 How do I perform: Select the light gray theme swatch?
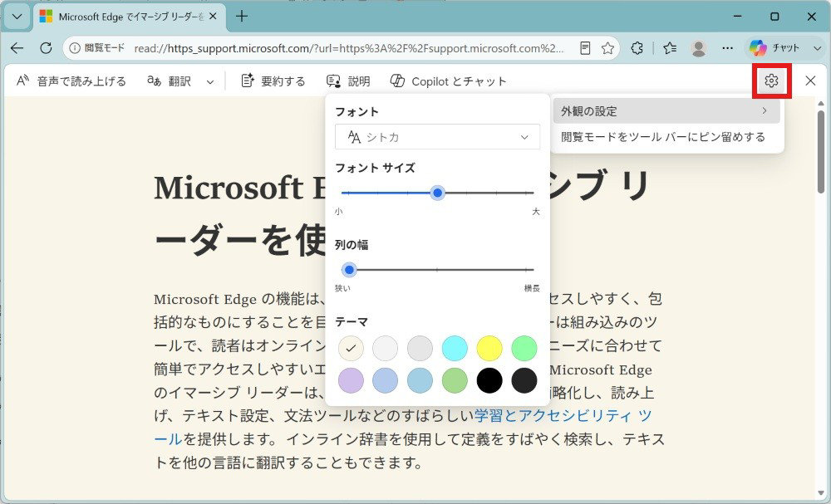[420, 349]
